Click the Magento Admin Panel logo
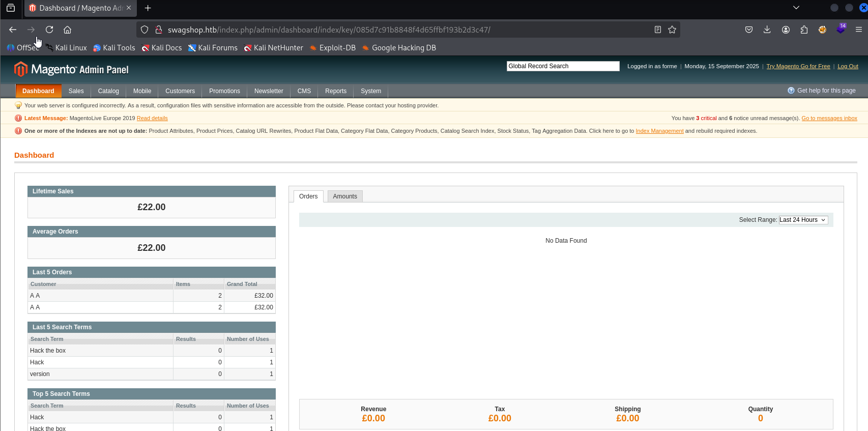 pos(71,69)
